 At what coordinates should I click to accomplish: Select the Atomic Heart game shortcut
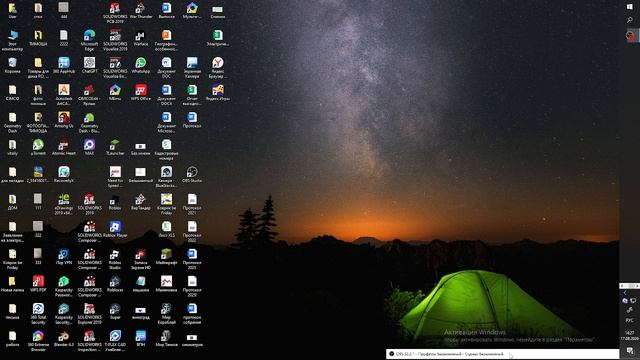point(64,147)
